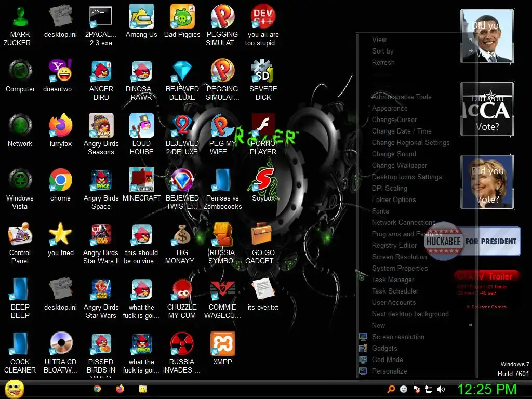This screenshot has height=399, width=532.
Task: Launch the chome Chrome shortcut
Action: click(x=60, y=185)
